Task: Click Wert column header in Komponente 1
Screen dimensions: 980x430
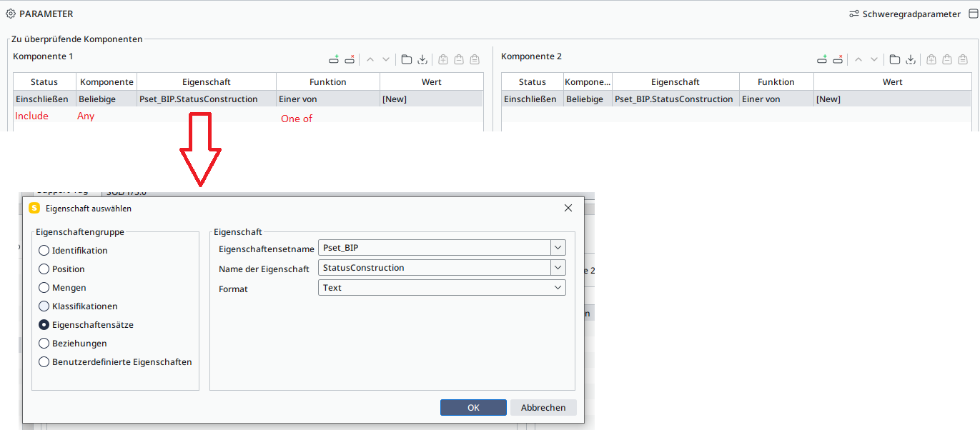Action: [432, 82]
